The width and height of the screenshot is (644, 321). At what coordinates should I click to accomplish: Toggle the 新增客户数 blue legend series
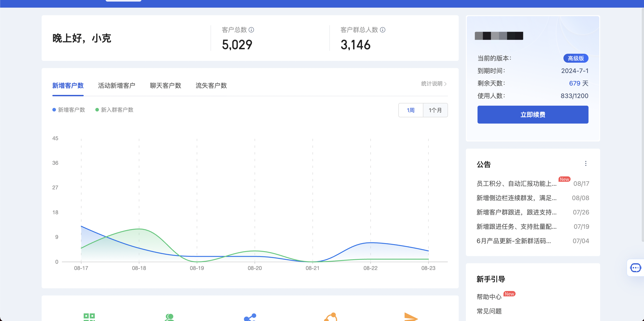click(69, 110)
